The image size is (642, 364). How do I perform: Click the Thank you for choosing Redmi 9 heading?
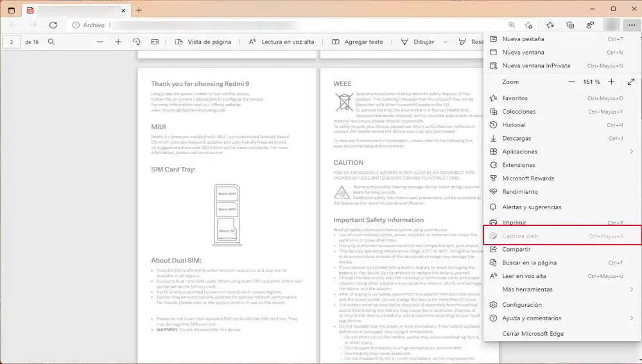(200, 84)
